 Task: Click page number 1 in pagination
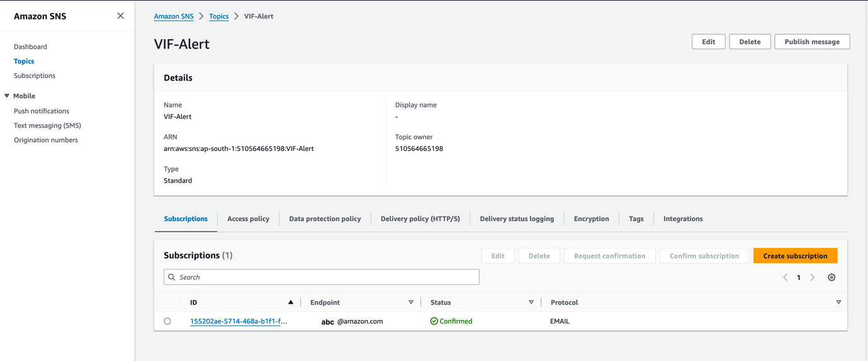click(x=799, y=277)
